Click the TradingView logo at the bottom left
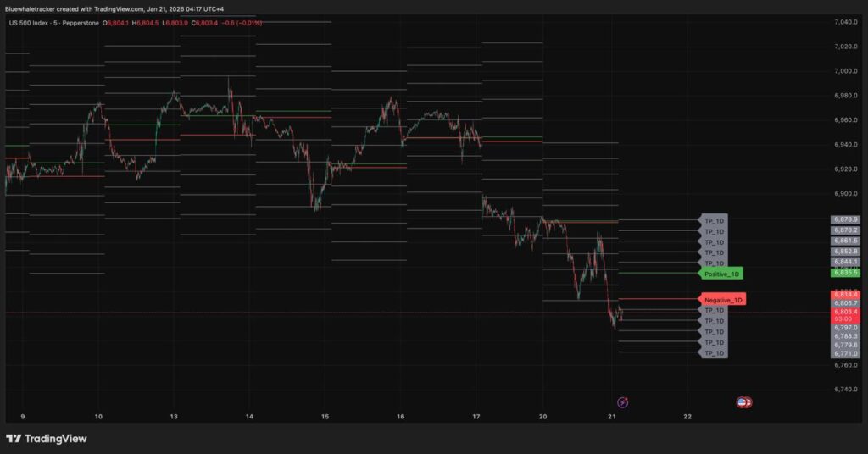The width and height of the screenshot is (868, 454). [47, 439]
